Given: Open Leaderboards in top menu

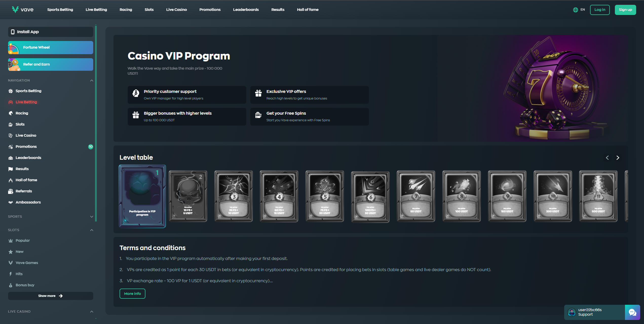Looking at the screenshot, I should coord(246,10).
